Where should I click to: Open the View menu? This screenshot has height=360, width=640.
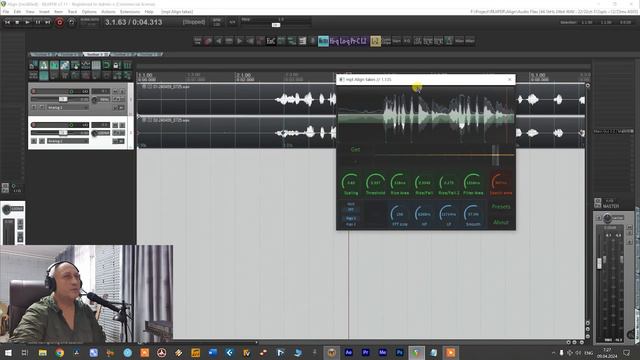pyautogui.click(x=30, y=12)
